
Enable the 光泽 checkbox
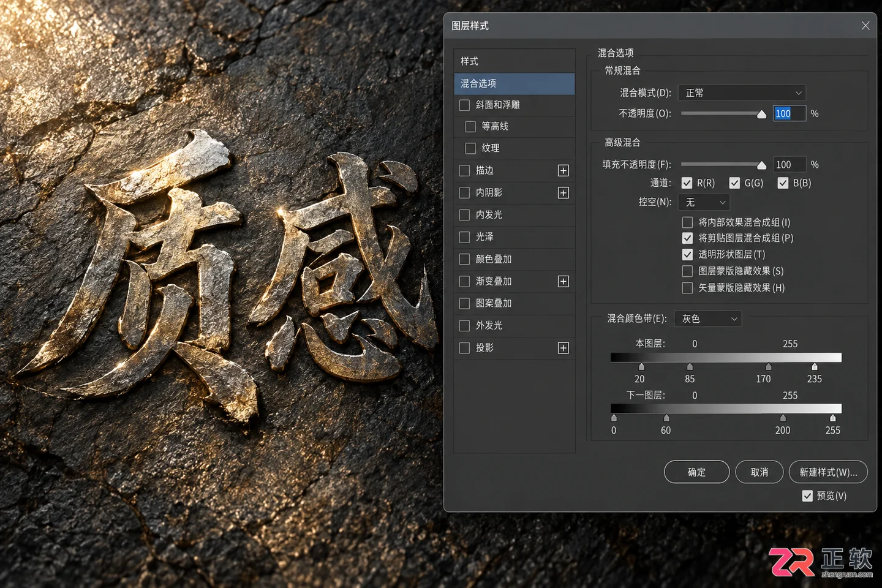[x=465, y=237]
